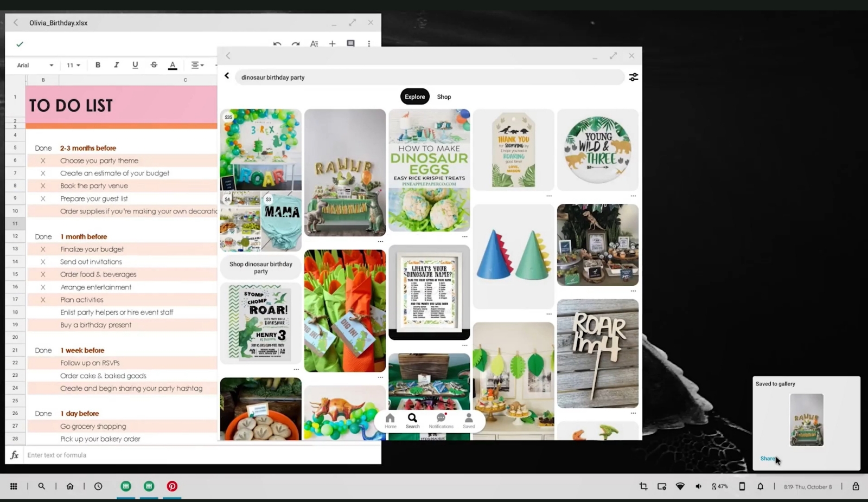
Task: Open the 'ROAR I'm 4' cake topper pin
Action: 598,353
